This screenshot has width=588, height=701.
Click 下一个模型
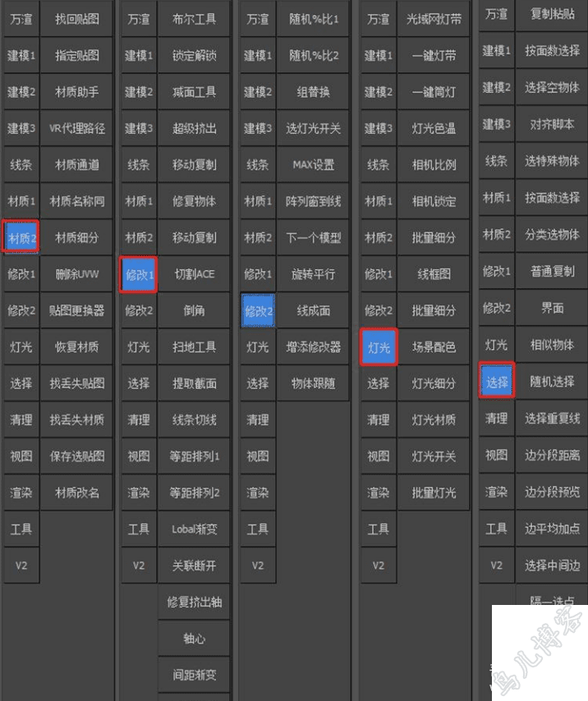click(x=313, y=238)
